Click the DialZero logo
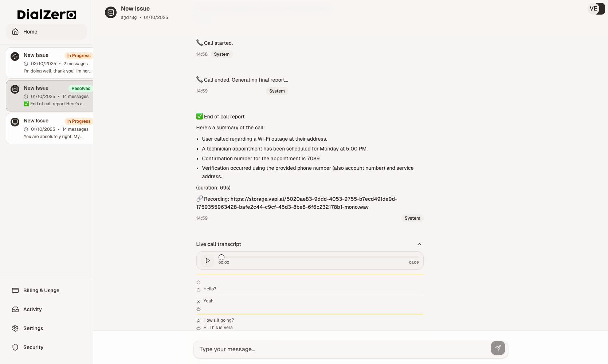The height and width of the screenshot is (364, 608). [46, 14]
